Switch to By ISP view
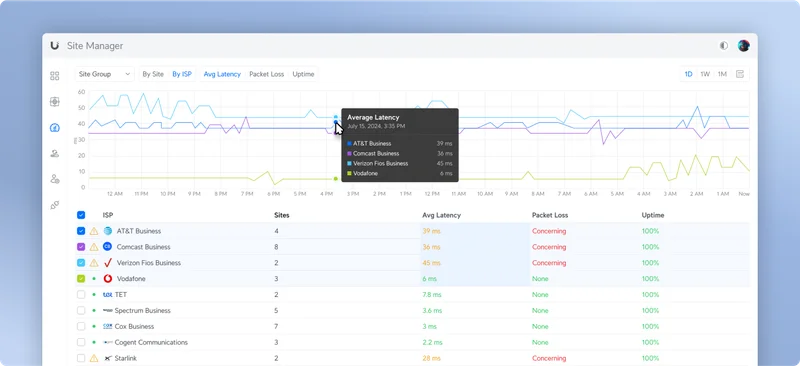This screenshot has width=800, height=366. pos(182,74)
